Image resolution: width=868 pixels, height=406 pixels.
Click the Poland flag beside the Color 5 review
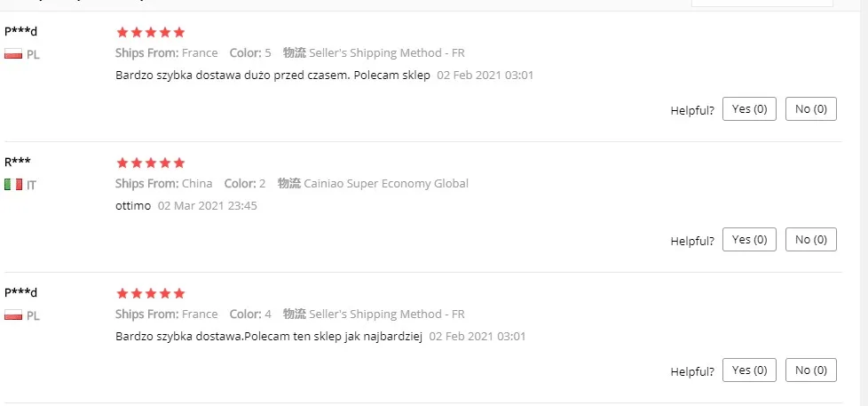coord(13,54)
